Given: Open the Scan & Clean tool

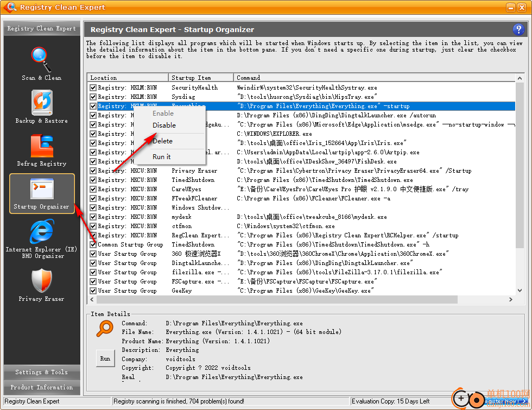Looking at the screenshot, I should pyautogui.click(x=41, y=64).
